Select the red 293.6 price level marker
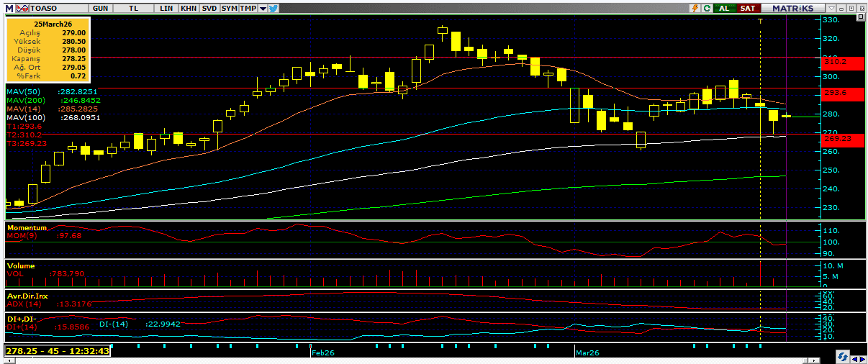 [x=843, y=94]
